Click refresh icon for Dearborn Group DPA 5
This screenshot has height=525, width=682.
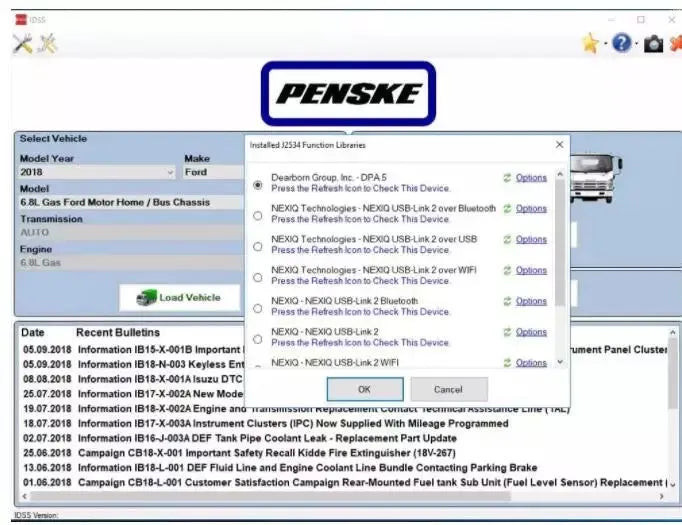[508, 178]
